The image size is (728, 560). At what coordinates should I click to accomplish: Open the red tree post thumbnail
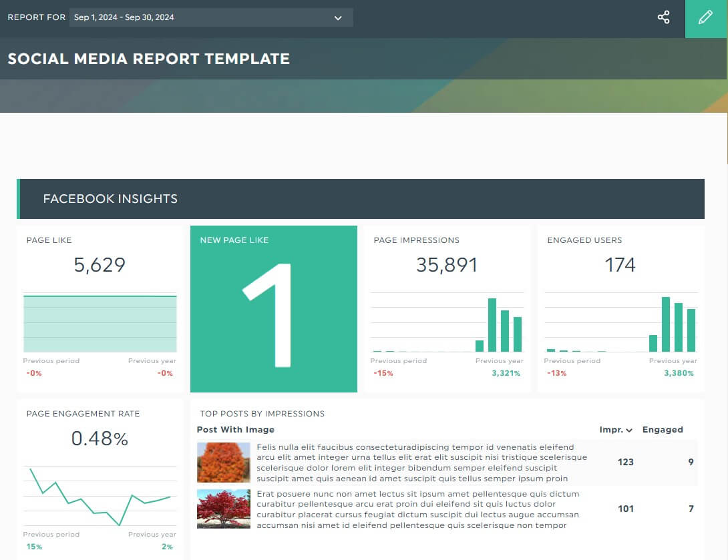point(223,509)
